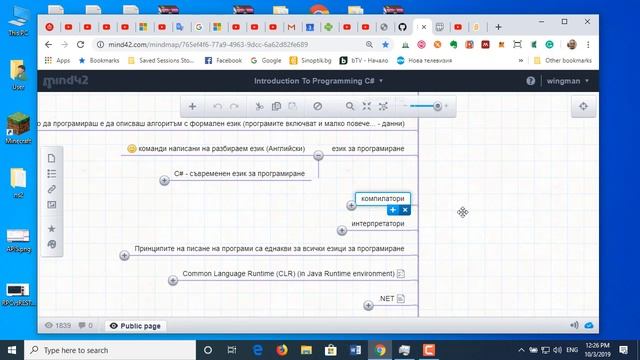This screenshot has height=360, width=640.
Task: Click the image icon in side panel
Action: 51,205
